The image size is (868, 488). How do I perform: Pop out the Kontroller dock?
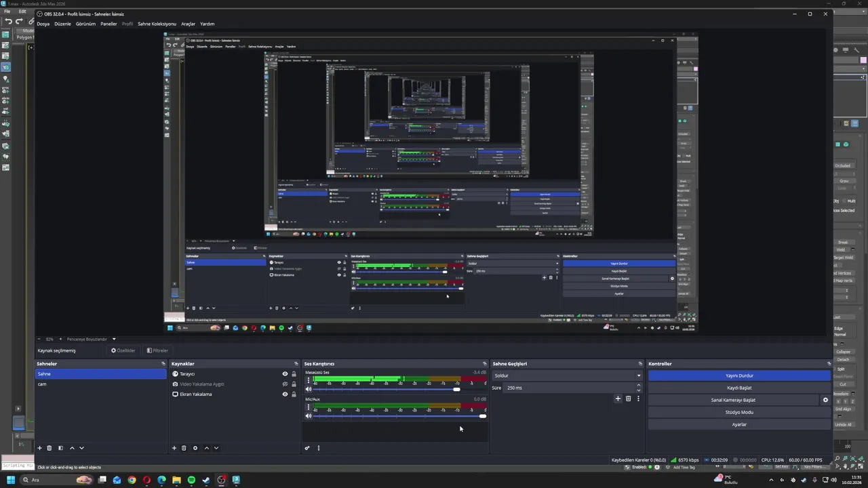(829, 364)
